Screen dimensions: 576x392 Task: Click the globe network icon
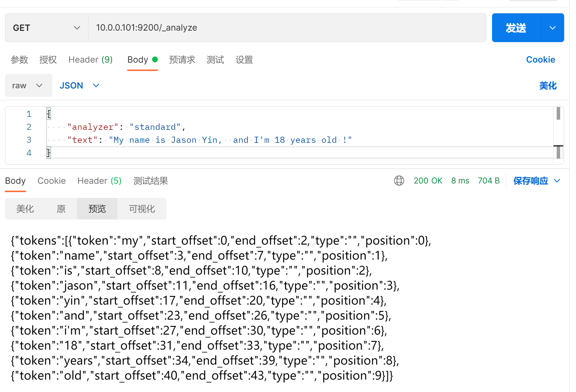click(x=399, y=181)
